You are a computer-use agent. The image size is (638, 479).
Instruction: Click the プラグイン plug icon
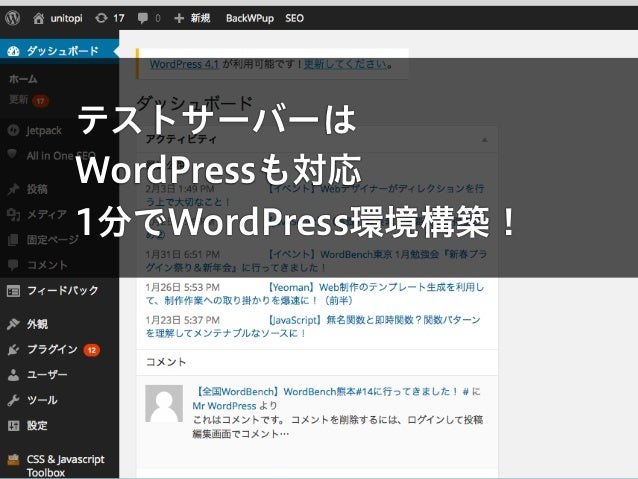(13, 349)
